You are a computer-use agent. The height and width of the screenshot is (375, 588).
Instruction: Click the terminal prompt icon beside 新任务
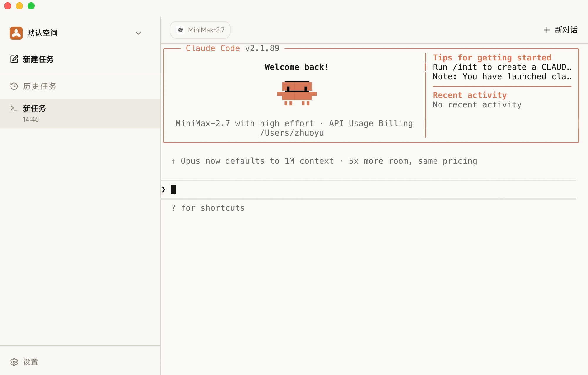(x=14, y=108)
